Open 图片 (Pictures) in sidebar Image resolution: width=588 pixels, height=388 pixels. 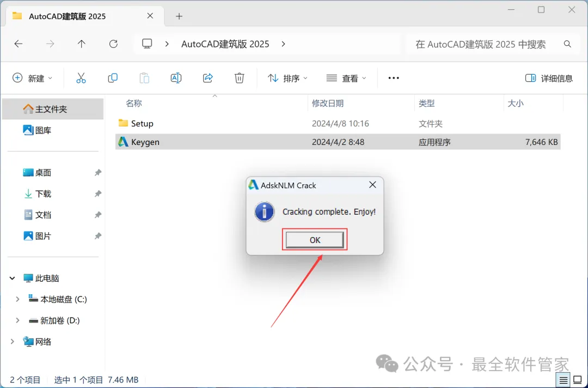click(52, 236)
